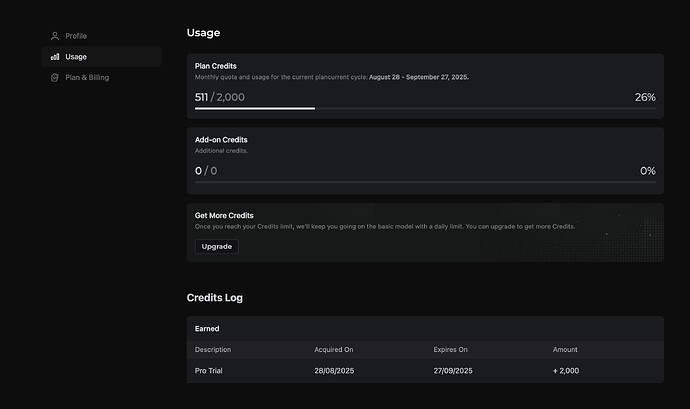Open the Profile settings page

[102, 36]
